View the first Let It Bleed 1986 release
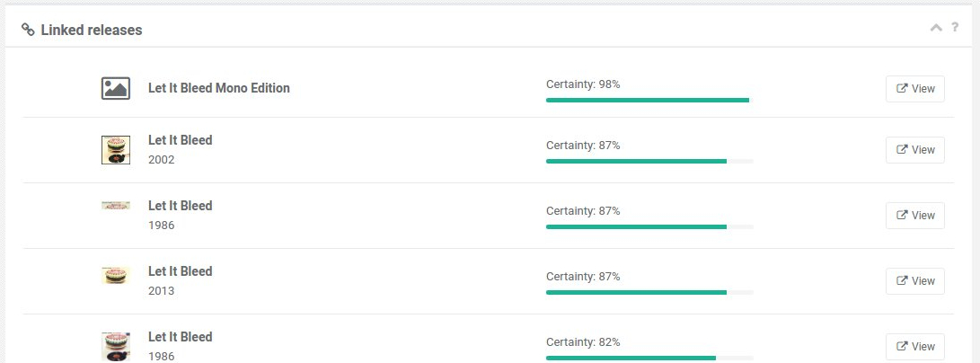 [x=915, y=216]
